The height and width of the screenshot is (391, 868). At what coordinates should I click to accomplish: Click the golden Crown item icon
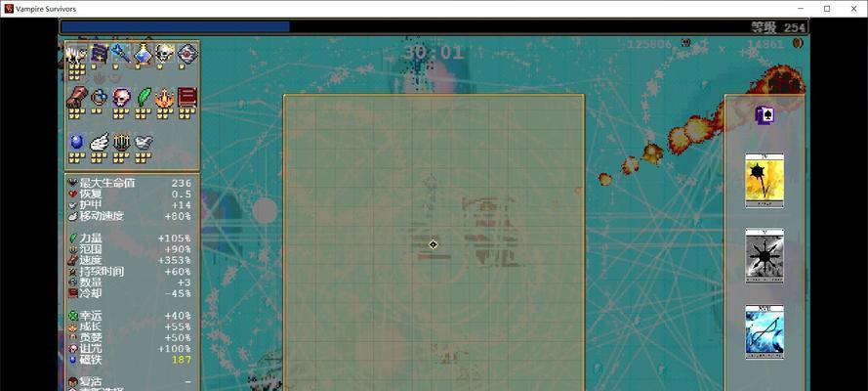[x=165, y=98]
